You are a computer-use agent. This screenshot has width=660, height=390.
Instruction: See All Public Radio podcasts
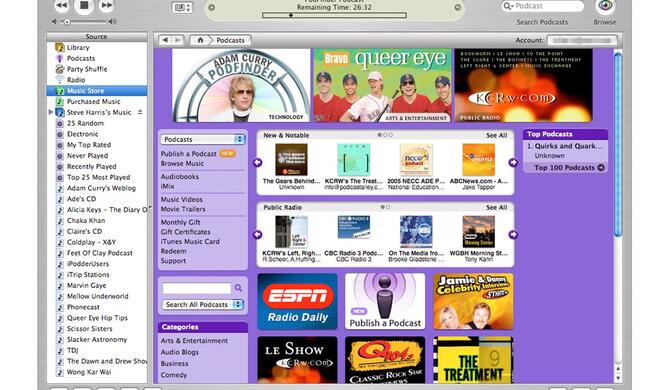click(497, 208)
